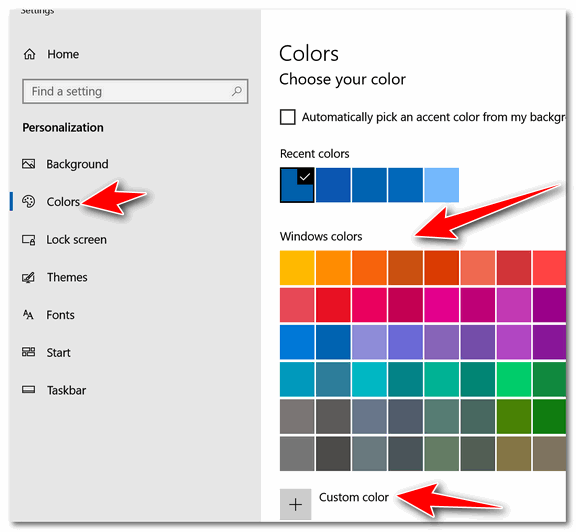Select Colors in Personalization sidebar
Screen dimensions: 576x532
63,202
